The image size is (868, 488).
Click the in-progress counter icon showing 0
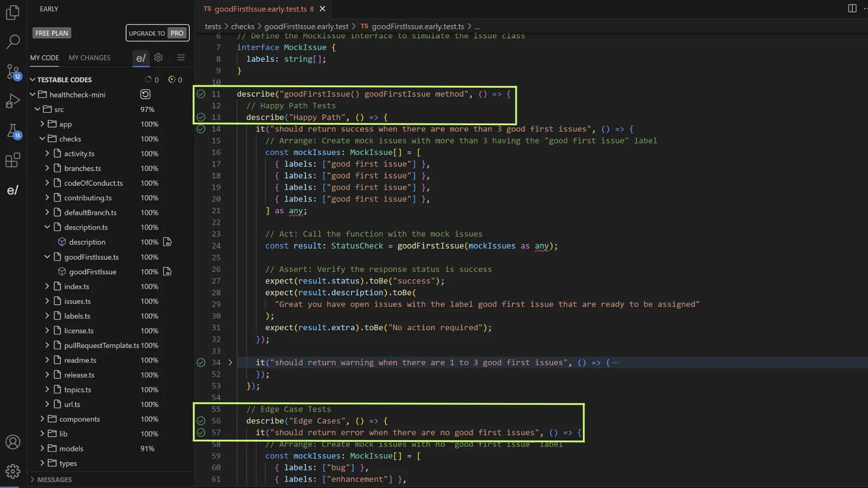(x=148, y=79)
